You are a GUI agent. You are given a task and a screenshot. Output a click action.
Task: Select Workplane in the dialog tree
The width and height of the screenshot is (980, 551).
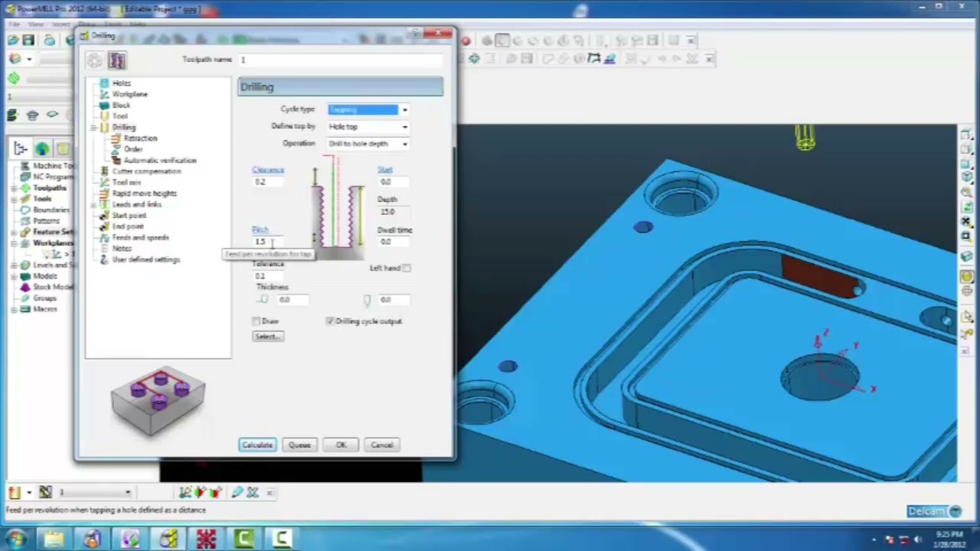130,94
